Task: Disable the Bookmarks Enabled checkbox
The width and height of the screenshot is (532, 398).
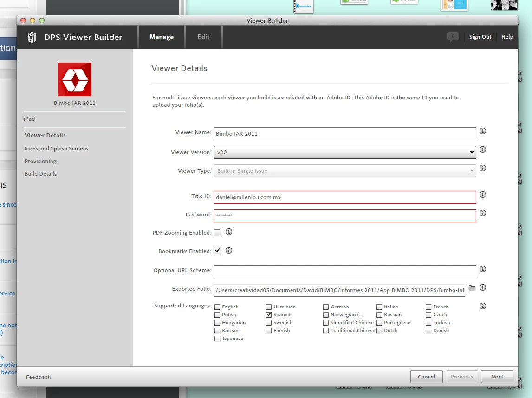Action: pyautogui.click(x=217, y=251)
